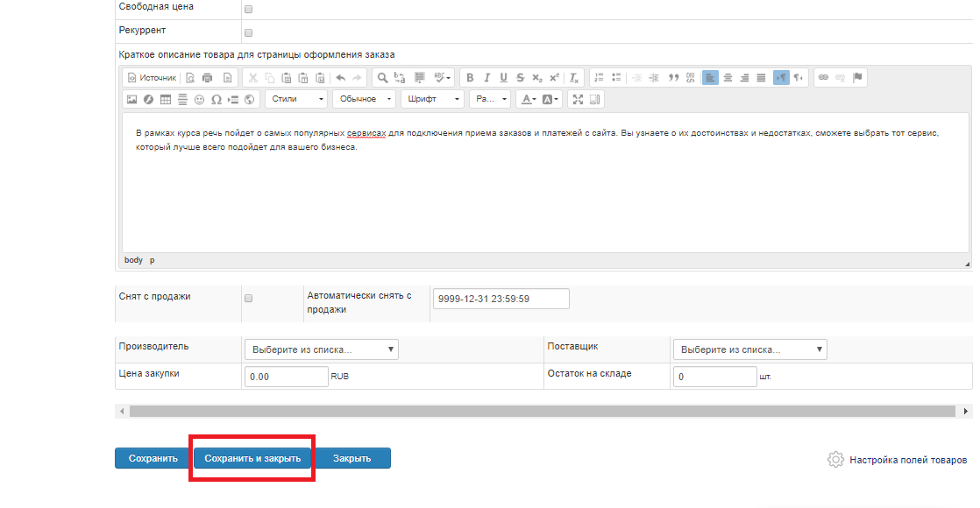Insert an image via the editor toolbar
Screen dimensions: 980x508
pyautogui.click(x=132, y=99)
